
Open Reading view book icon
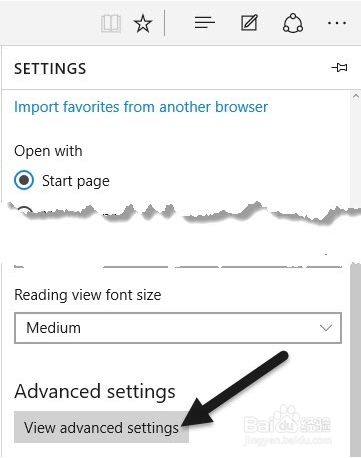click(111, 24)
